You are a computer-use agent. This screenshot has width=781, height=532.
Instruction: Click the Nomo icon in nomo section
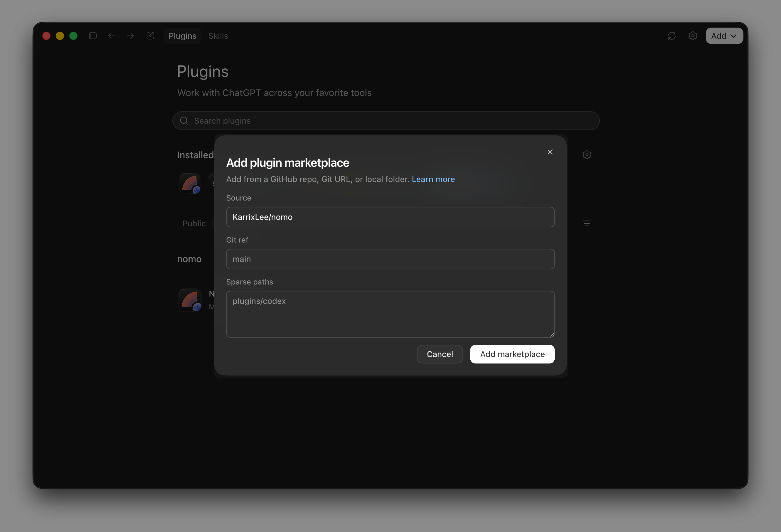pyautogui.click(x=190, y=300)
